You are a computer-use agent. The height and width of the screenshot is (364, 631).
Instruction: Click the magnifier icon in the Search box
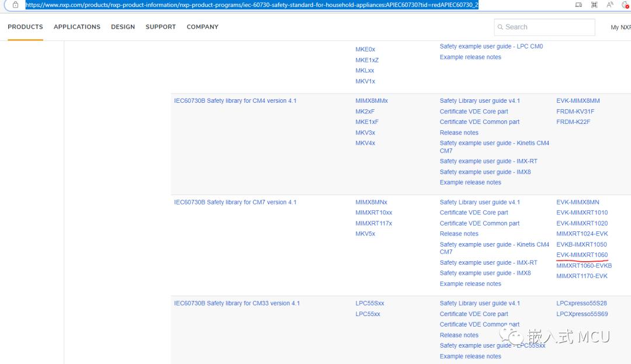pyautogui.click(x=500, y=27)
